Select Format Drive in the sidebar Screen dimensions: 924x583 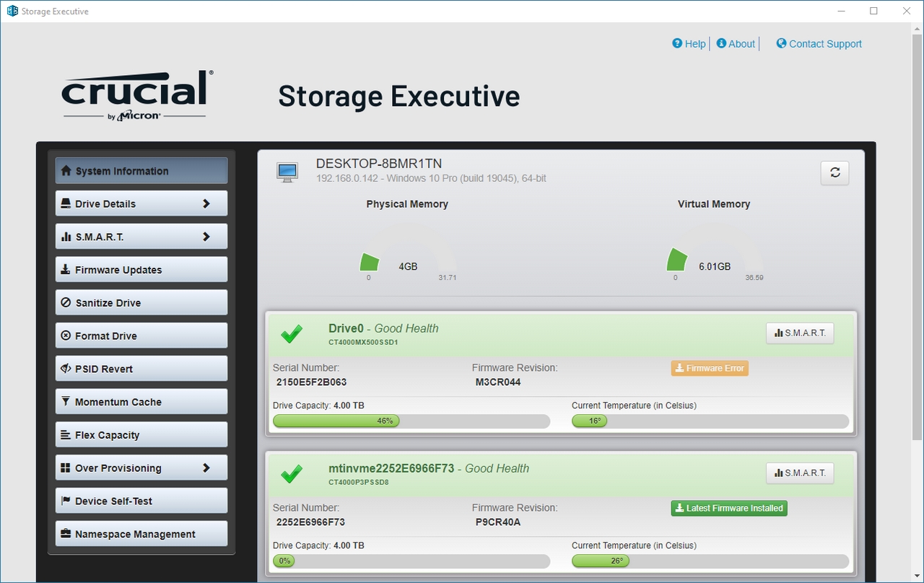tap(141, 336)
